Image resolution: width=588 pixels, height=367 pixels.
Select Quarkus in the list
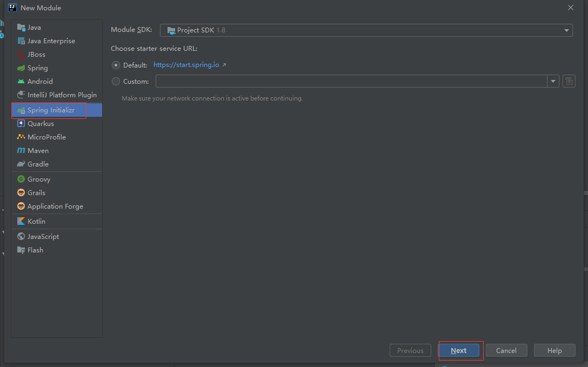57,123
